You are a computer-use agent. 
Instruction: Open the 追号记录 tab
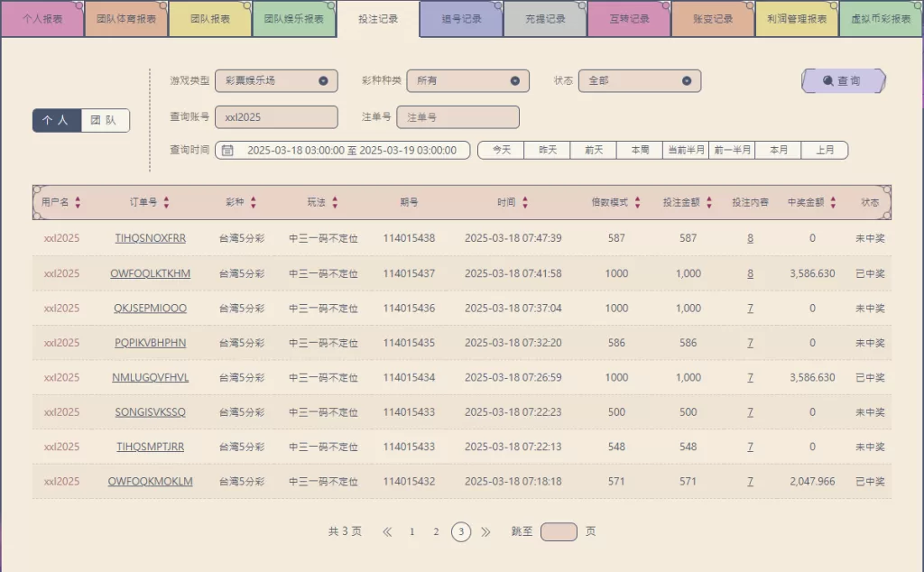[x=461, y=19]
